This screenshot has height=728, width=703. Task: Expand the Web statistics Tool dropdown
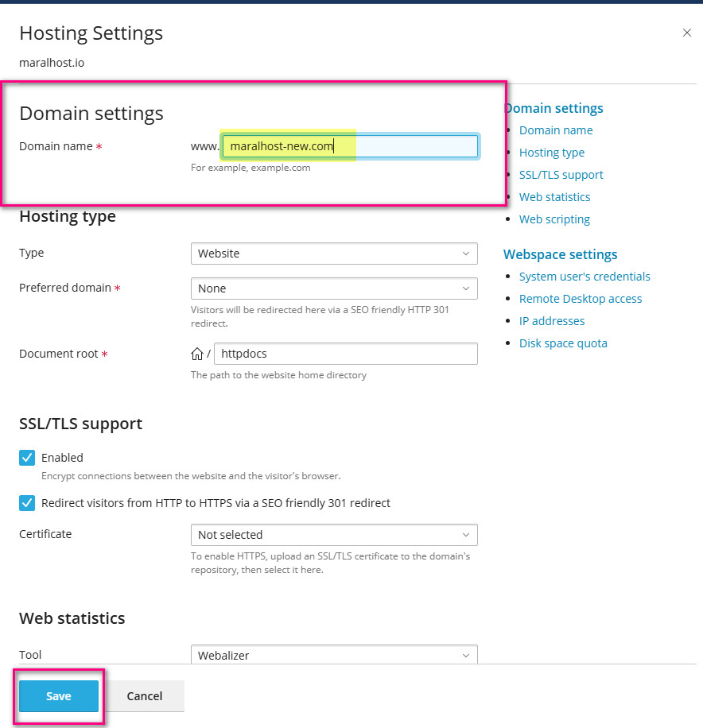click(x=334, y=655)
